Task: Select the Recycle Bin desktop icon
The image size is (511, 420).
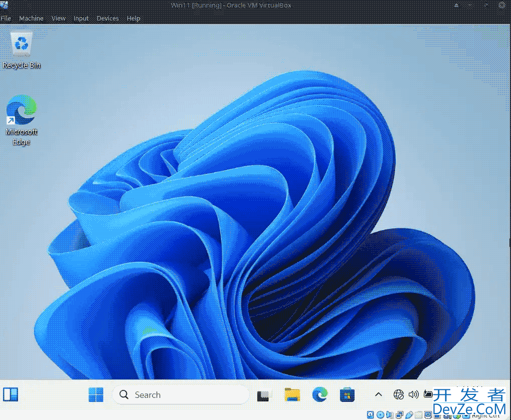Action: coord(22,51)
